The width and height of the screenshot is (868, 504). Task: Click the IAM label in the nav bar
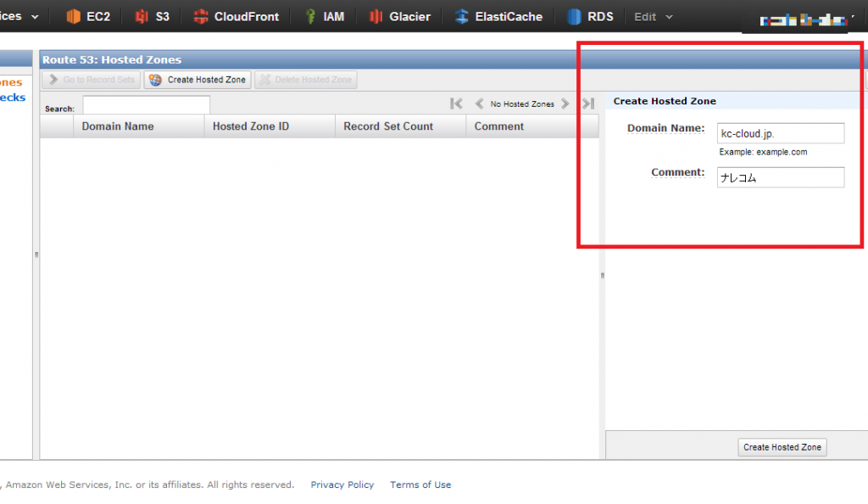click(x=334, y=17)
